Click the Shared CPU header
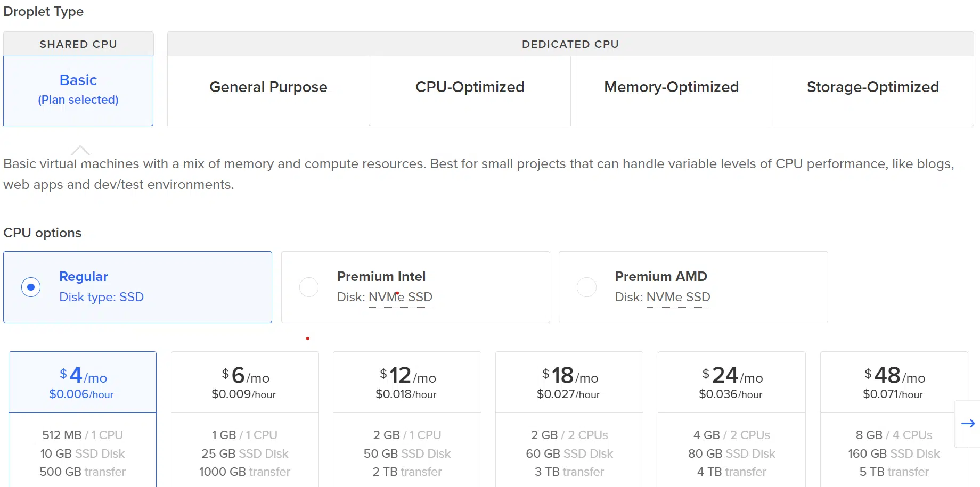 coord(78,44)
